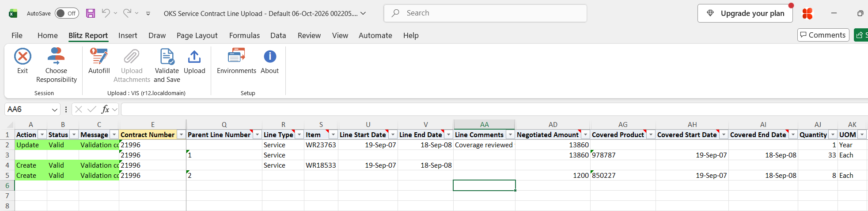
Task: Open the Message column filter dropdown
Action: [114, 134]
